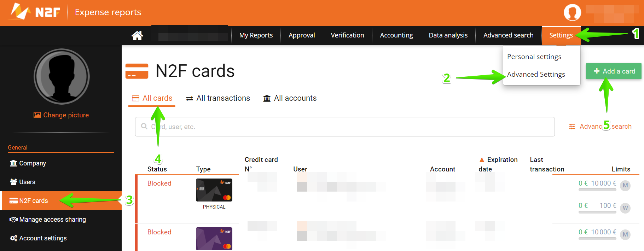This screenshot has height=251, width=644.
Task: Click the Users group icon
Action: (x=13, y=182)
